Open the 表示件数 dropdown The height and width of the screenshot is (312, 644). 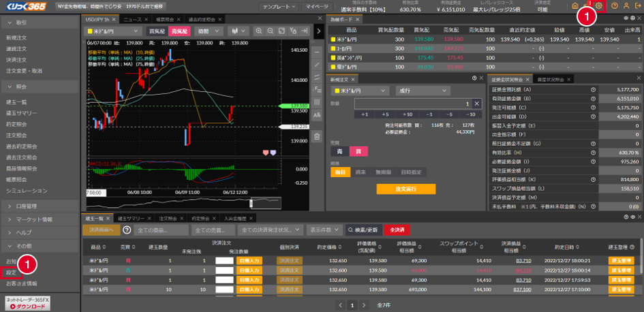[x=324, y=230]
